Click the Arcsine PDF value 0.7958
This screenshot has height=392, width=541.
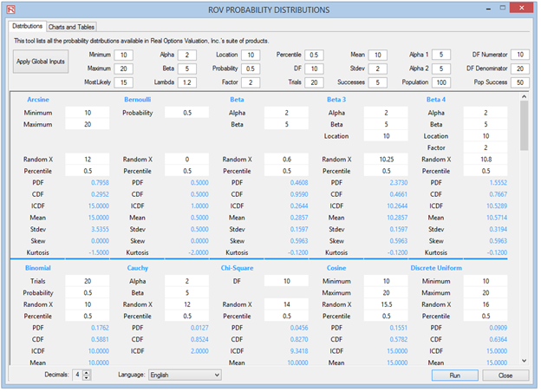100,182
